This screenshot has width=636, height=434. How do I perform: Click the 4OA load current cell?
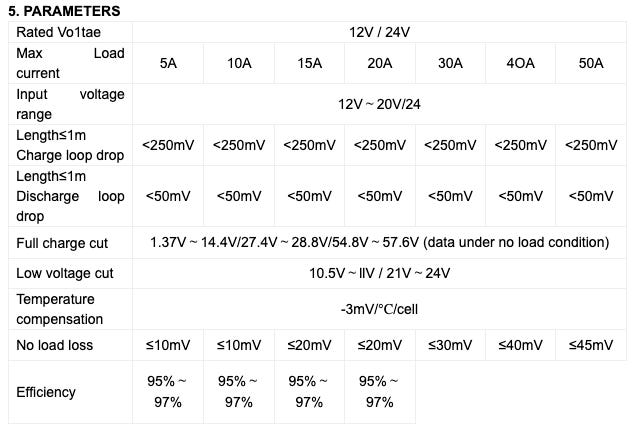520,62
